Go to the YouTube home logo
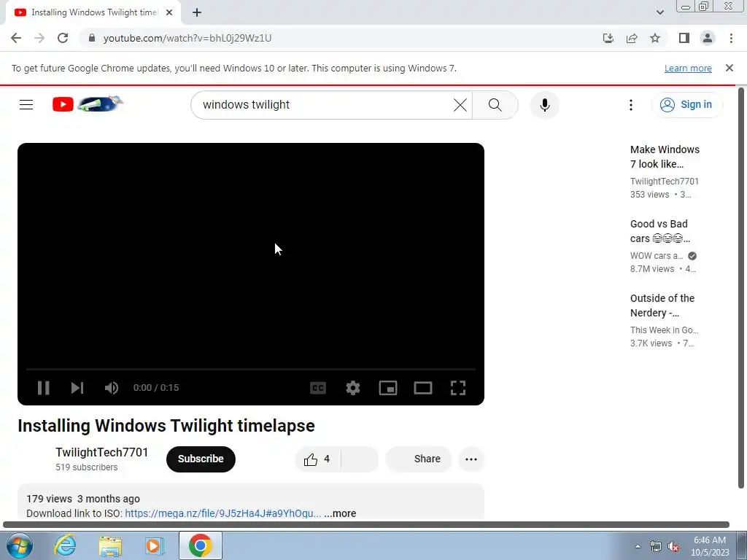This screenshot has height=560, width=747. pyautogui.click(x=88, y=104)
